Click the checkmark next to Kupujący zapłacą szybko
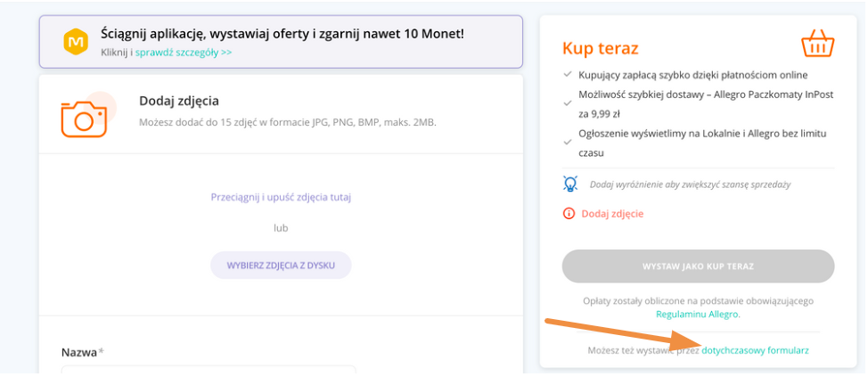 click(x=567, y=74)
